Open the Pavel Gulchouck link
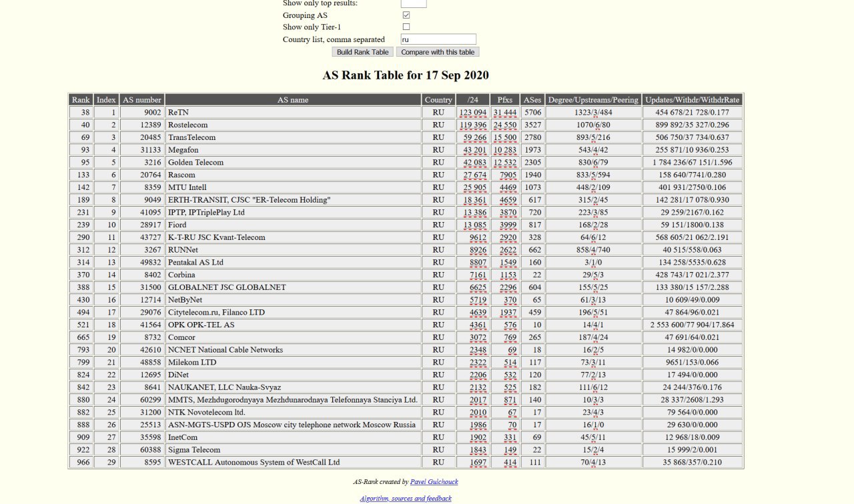This screenshot has height=504, width=854. tap(434, 481)
